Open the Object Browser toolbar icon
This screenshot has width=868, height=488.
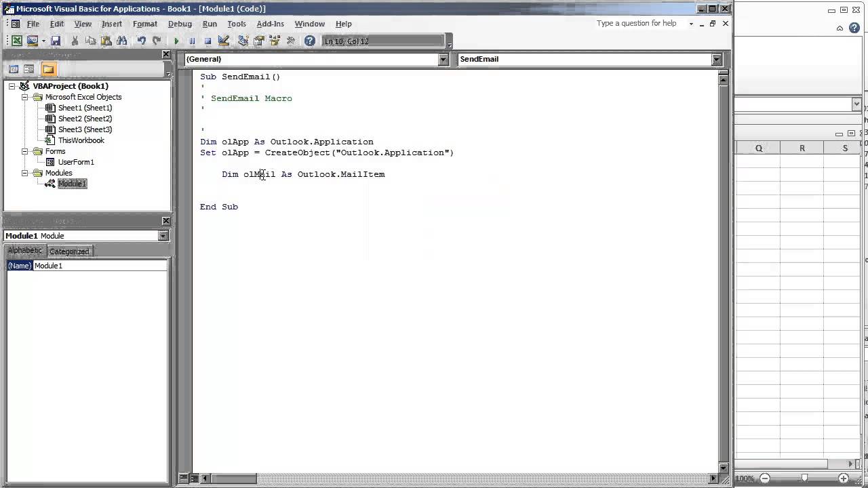click(x=274, y=41)
